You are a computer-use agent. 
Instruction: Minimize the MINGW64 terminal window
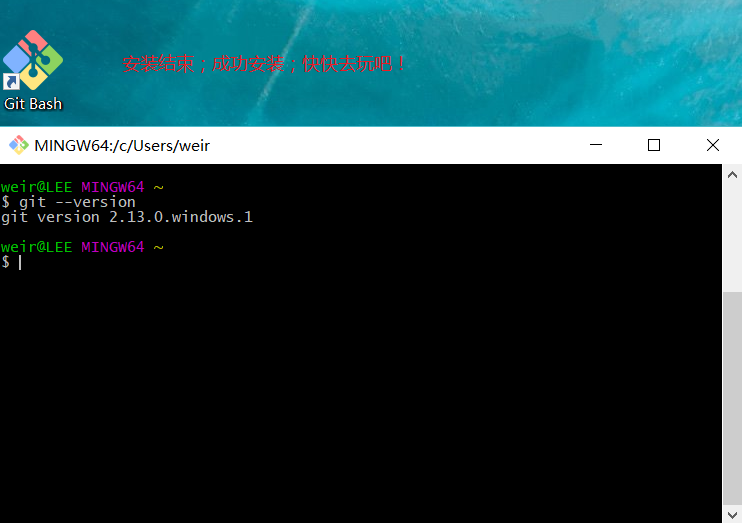(596, 145)
